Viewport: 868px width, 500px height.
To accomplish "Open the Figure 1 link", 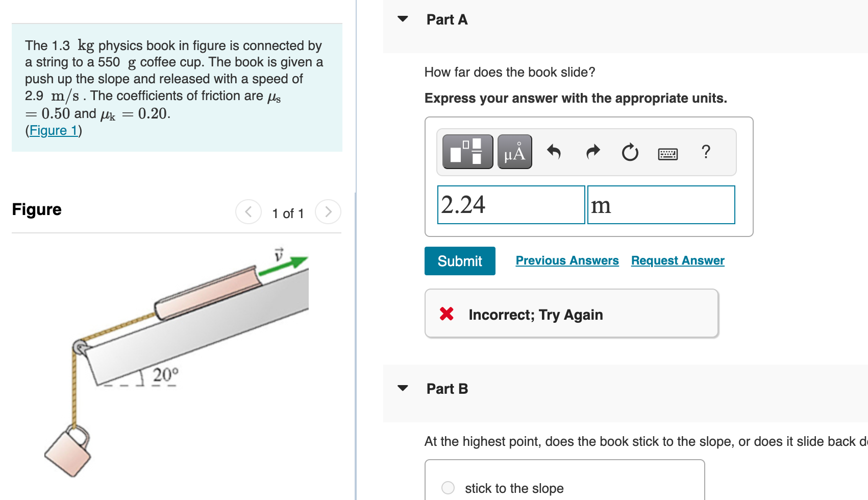I will [x=54, y=130].
